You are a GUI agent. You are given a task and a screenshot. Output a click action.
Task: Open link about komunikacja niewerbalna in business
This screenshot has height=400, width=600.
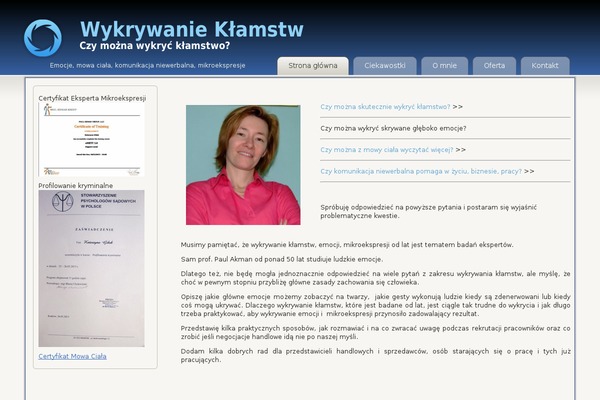click(421, 171)
